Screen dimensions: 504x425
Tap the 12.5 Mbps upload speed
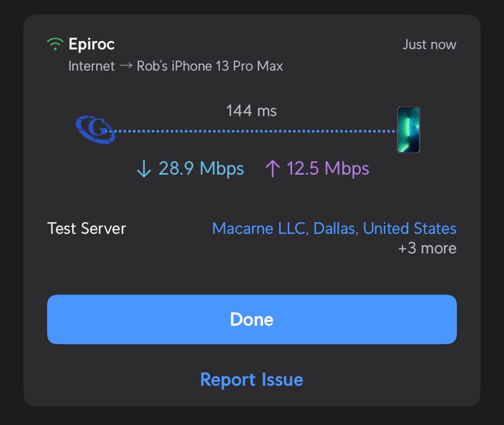(328, 169)
